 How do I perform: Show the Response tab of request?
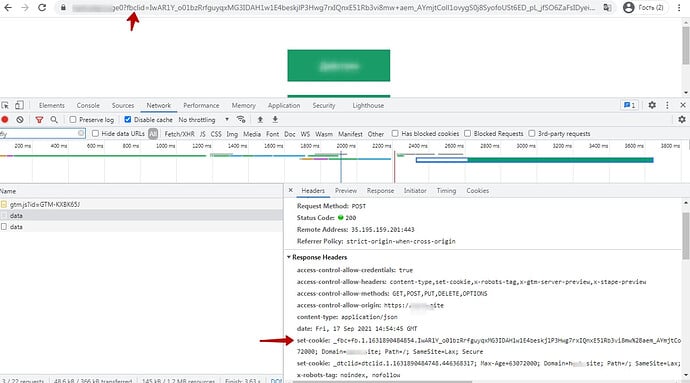tap(380, 191)
